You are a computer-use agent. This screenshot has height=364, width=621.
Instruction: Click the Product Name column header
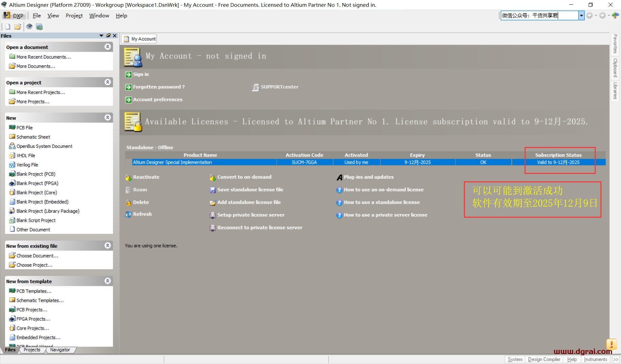coord(200,155)
